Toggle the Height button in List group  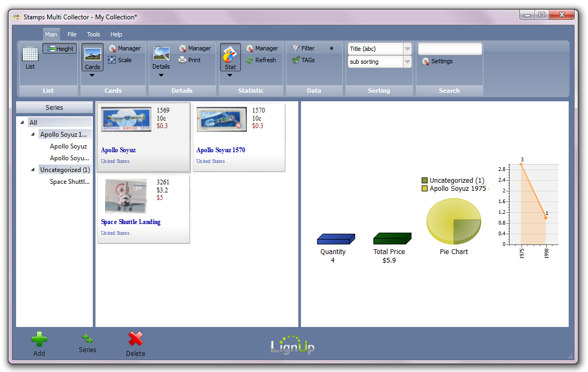[x=60, y=49]
